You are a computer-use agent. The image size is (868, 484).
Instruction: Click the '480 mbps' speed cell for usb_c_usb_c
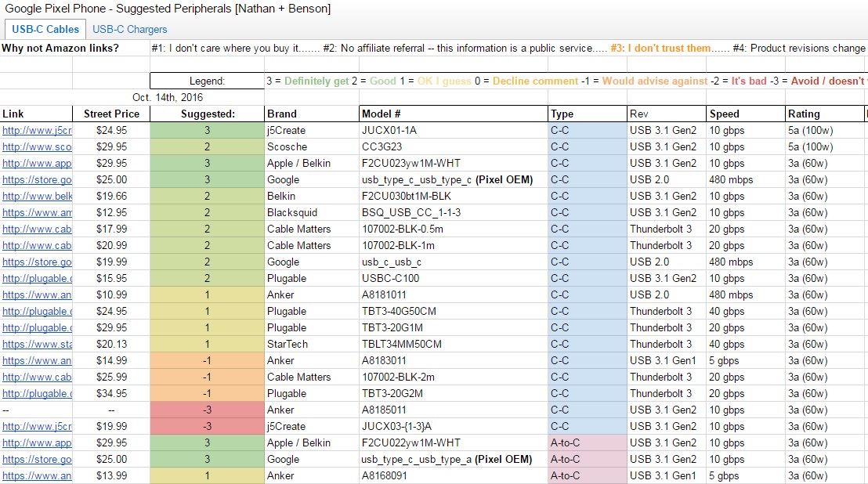click(746, 262)
